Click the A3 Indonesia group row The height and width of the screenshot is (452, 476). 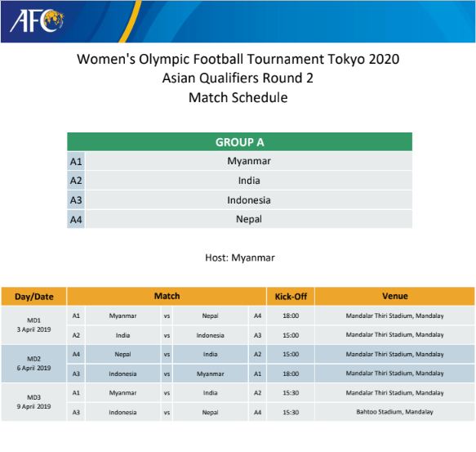pyautogui.click(x=239, y=200)
